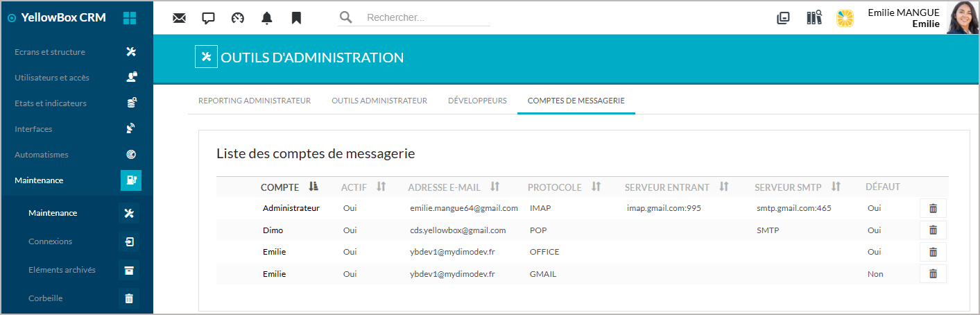Click the search magnifier icon
This screenshot has height=315, width=980.
tap(345, 17)
